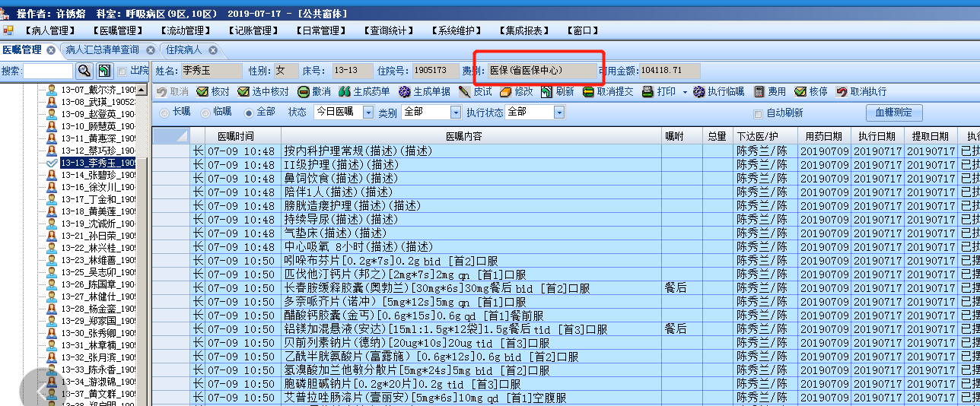Open the 类别 全部 dropdown

(x=456, y=112)
